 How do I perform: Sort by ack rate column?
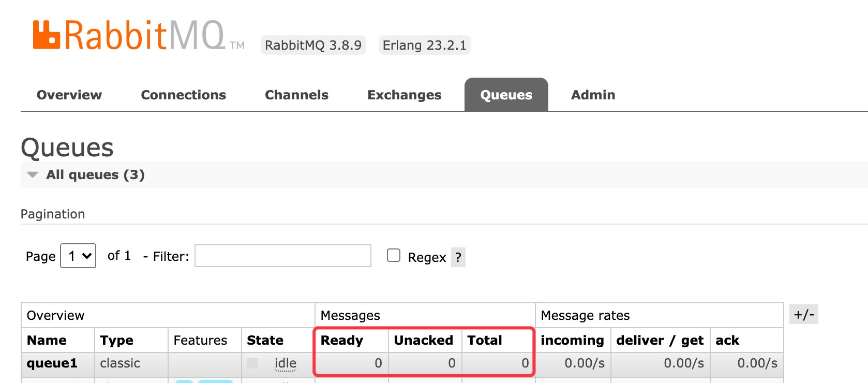point(727,340)
